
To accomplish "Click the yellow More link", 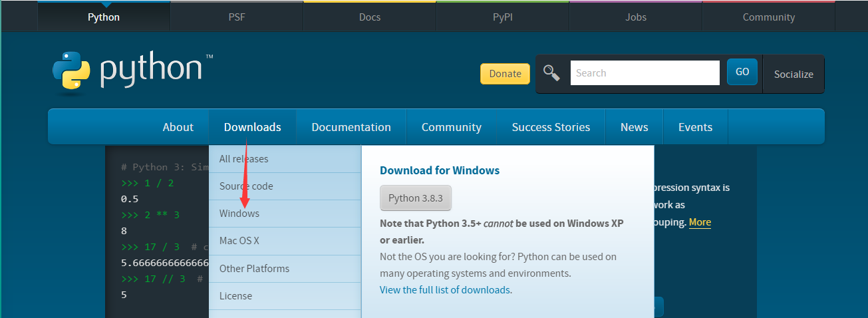I will click(x=700, y=222).
